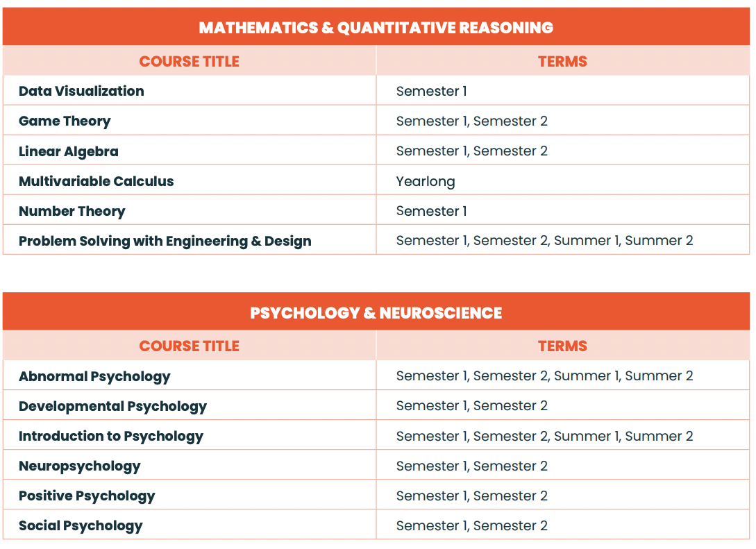Image resolution: width=756 pixels, height=549 pixels.
Task: Open the Social Psychology course
Action: (x=81, y=525)
